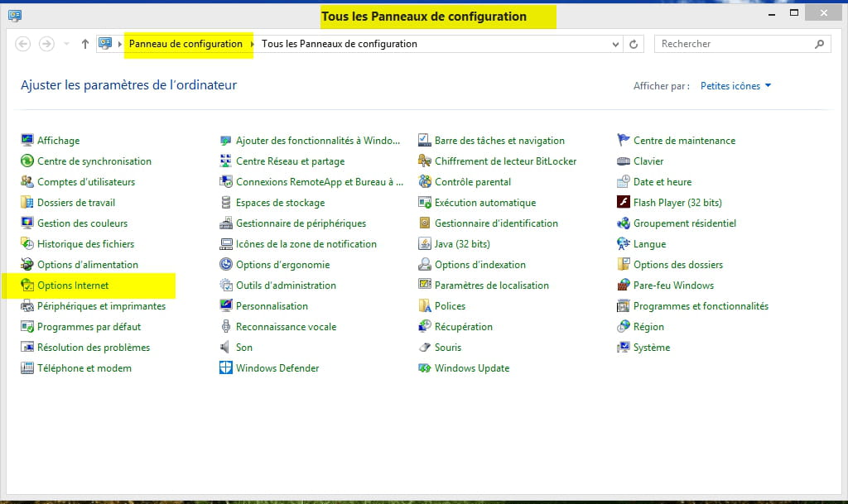Click the Historique des fichiers icon
The height and width of the screenshot is (504, 848).
(27, 243)
